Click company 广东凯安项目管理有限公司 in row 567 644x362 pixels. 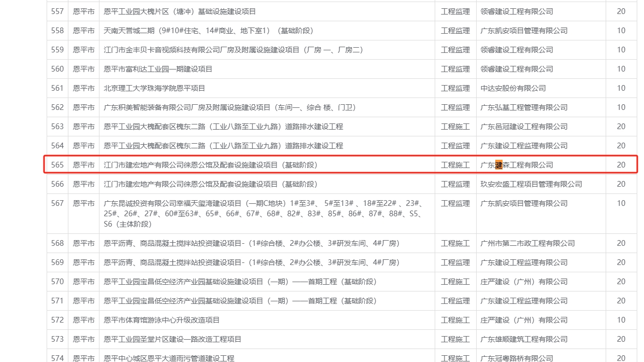coord(524,203)
